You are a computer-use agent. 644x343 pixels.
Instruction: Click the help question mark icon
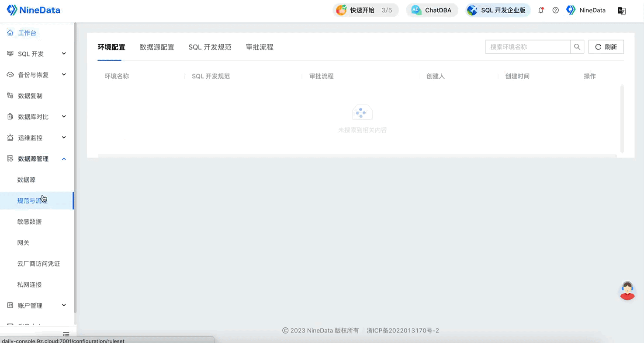(x=556, y=10)
